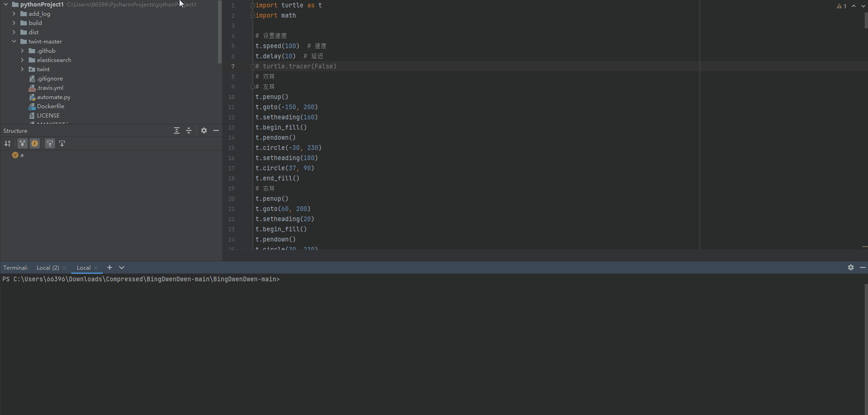The image size is (868, 415).
Task: Click the warning indicator in editor
Action: tap(841, 6)
